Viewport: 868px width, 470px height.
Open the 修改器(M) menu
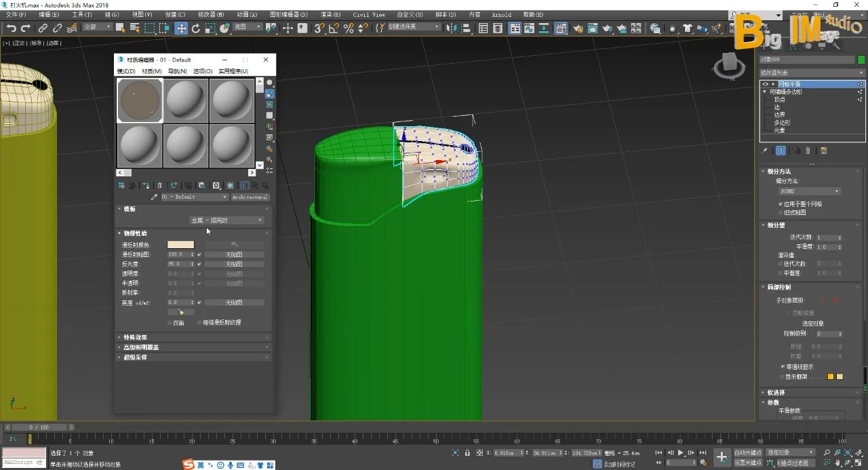click(210, 14)
